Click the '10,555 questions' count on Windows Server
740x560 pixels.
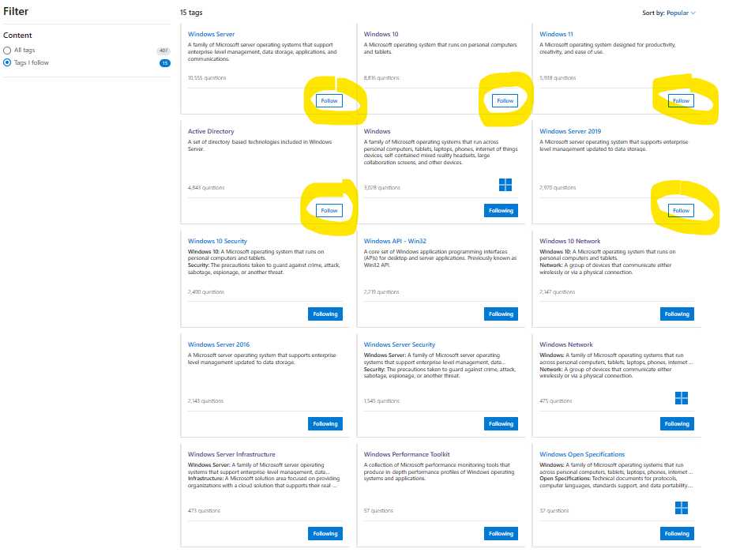coord(207,78)
